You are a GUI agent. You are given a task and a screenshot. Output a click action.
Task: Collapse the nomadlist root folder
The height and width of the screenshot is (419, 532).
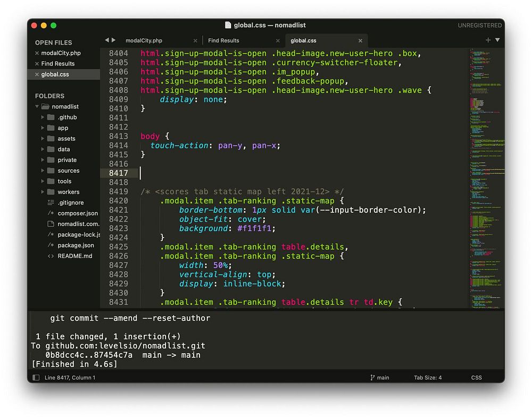click(x=37, y=106)
